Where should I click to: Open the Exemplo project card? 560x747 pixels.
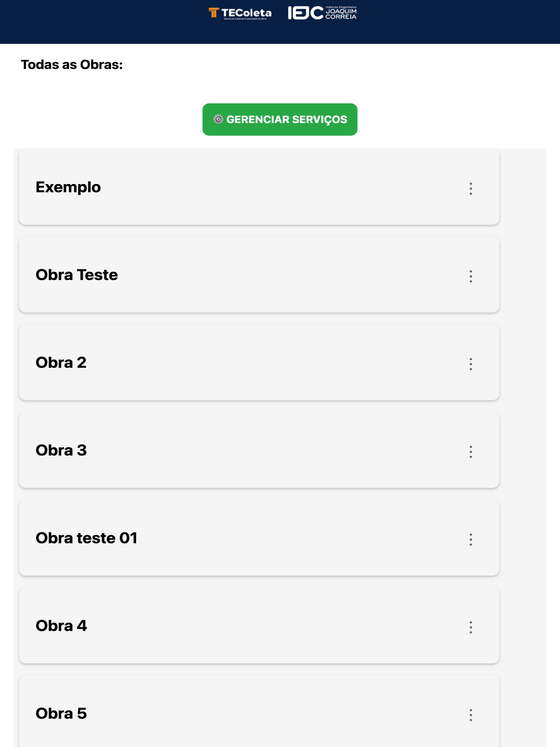259,187
